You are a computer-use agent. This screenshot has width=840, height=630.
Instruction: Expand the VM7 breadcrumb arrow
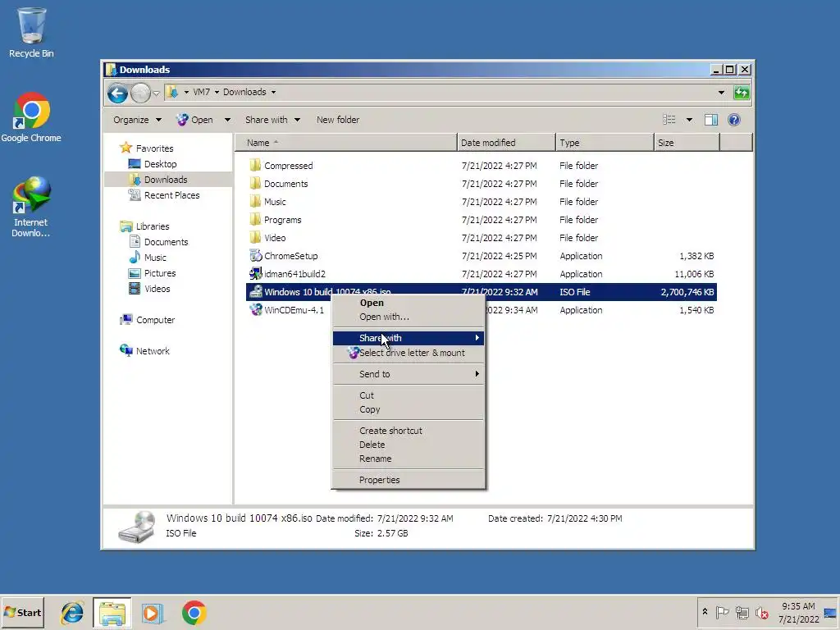pos(217,92)
